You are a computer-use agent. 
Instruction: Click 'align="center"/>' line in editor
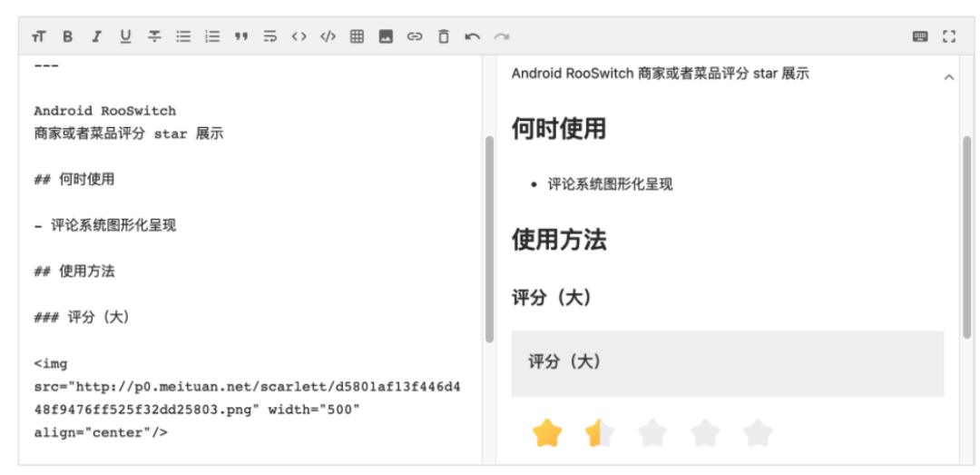click(x=101, y=432)
